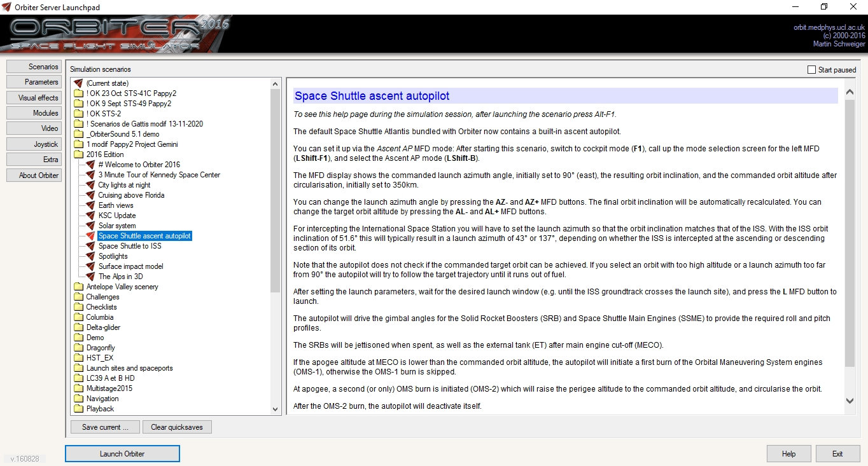Select the HST_EX folder
Image resolution: width=868 pixels, height=466 pixels.
pos(99,358)
